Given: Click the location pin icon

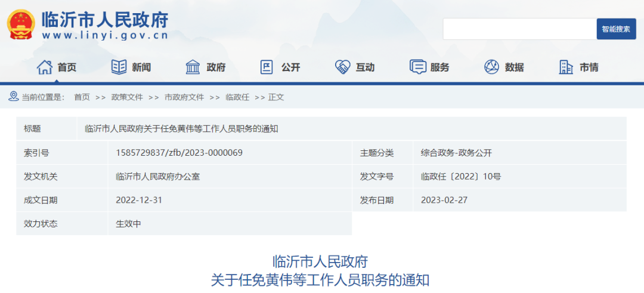Looking at the screenshot, I should point(14,97).
